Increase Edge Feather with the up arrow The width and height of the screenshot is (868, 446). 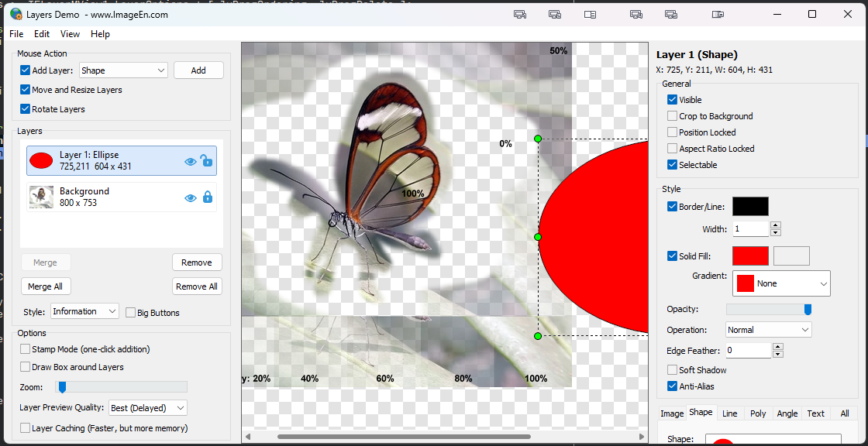click(778, 347)
